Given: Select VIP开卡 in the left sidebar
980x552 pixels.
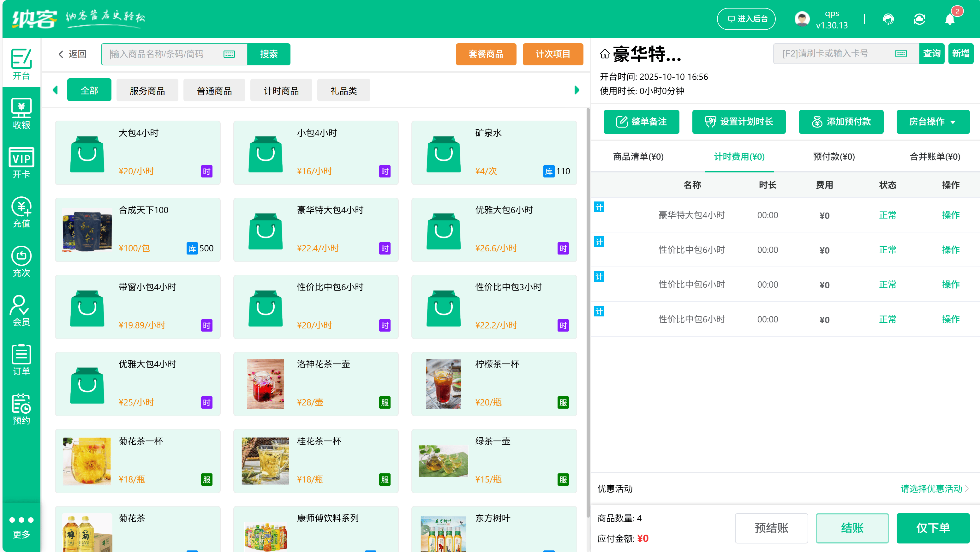Looking at the screenshot, I should (x=21, y=163).
